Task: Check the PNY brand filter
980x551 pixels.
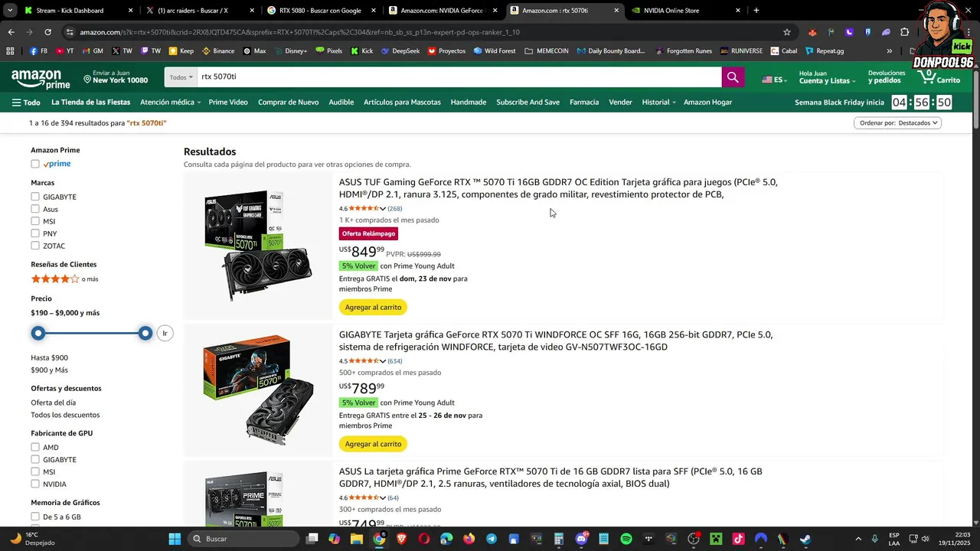Action: (x=35, y=233)
